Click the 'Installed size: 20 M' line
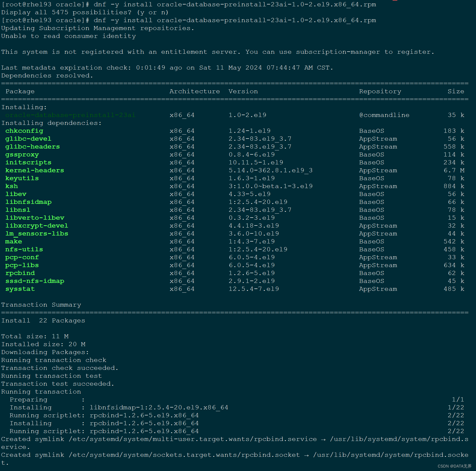 pyautogui.click(x=43, y=344)
